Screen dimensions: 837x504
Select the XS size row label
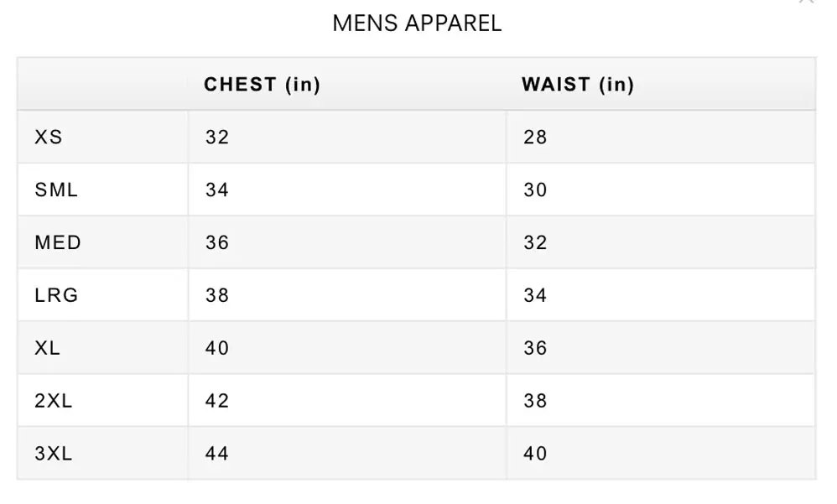coord(49,137)
